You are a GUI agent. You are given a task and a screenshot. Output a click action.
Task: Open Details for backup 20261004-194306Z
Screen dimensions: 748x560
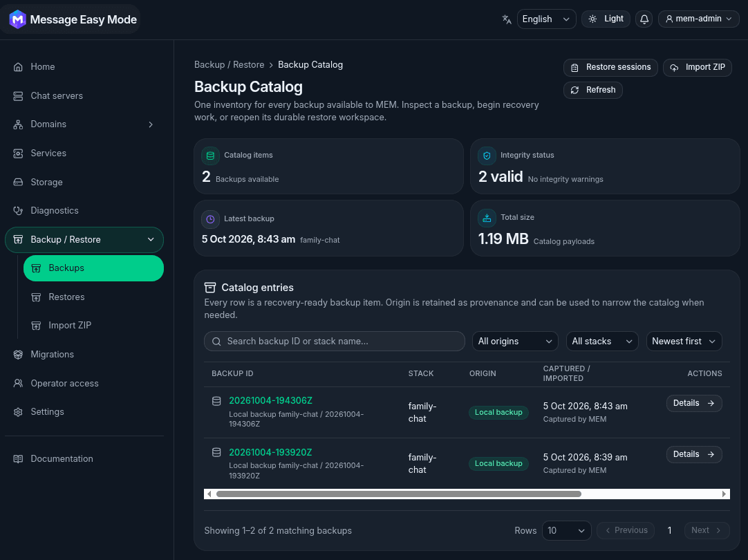694,404
